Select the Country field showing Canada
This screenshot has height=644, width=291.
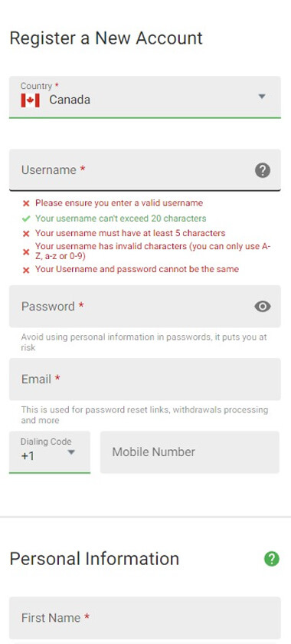(145, 97)
